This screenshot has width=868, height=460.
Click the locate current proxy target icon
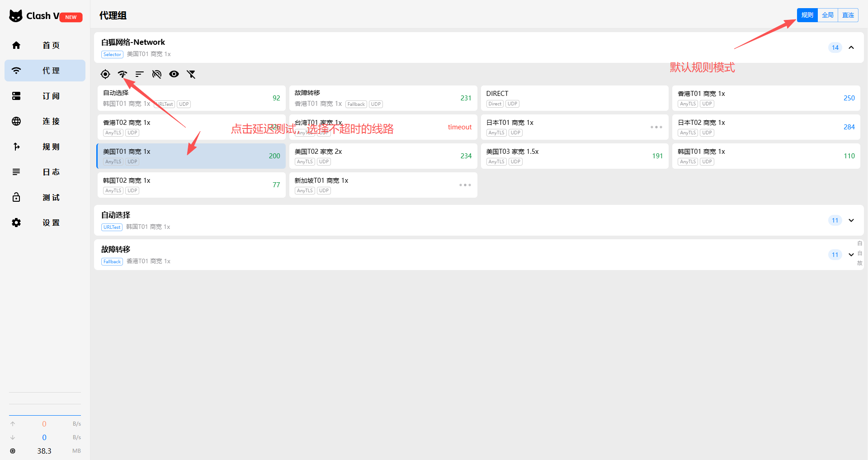pyautogui.click(x=105, y=74)
